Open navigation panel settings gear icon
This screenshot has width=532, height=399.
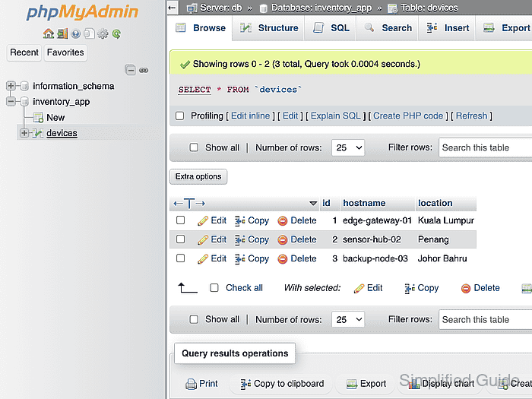pyautogui.click(x=103, y=33)
